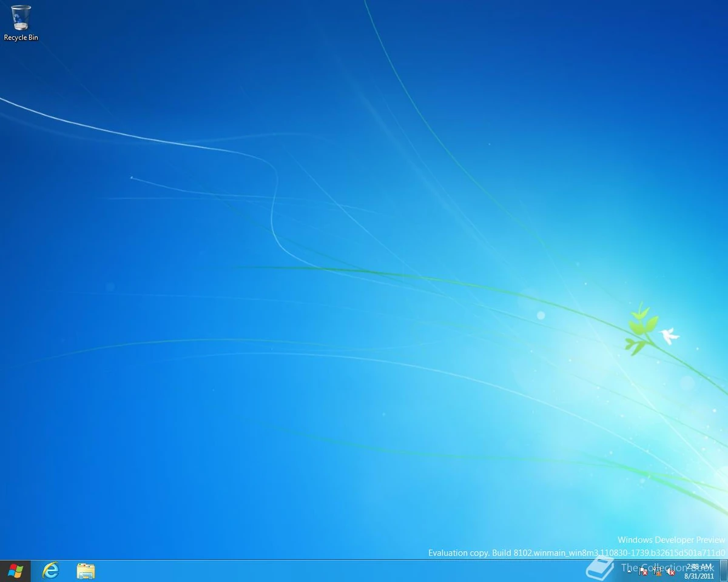
Task: Click the 2:48 AM time display
Action: (x=699, y=566)
